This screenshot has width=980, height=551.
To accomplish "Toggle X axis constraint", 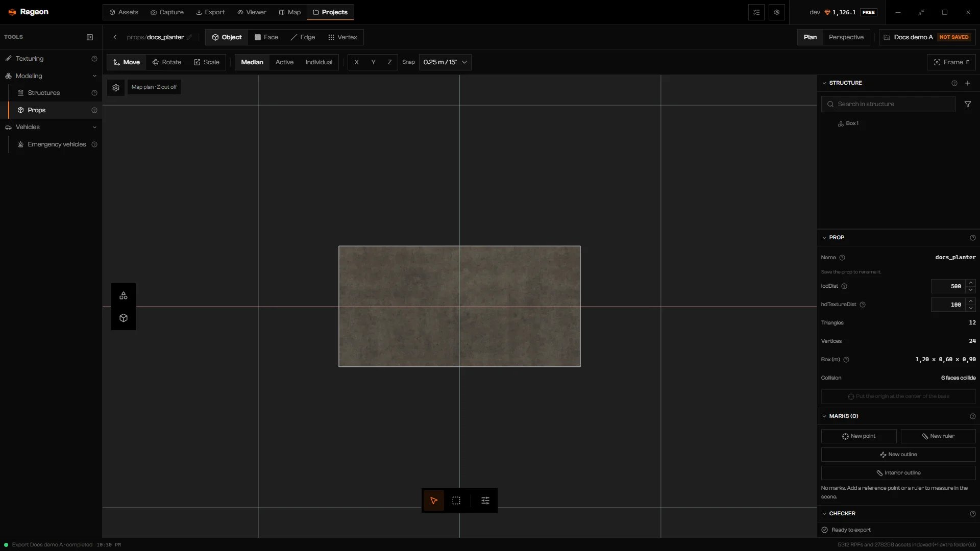I will (356, 62).
